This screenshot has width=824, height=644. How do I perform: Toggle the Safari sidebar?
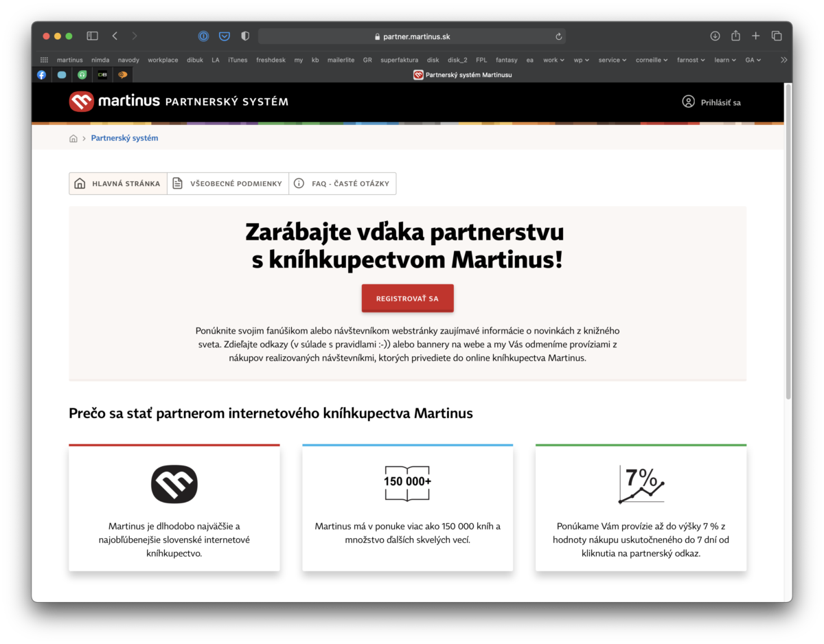(92, 36)
